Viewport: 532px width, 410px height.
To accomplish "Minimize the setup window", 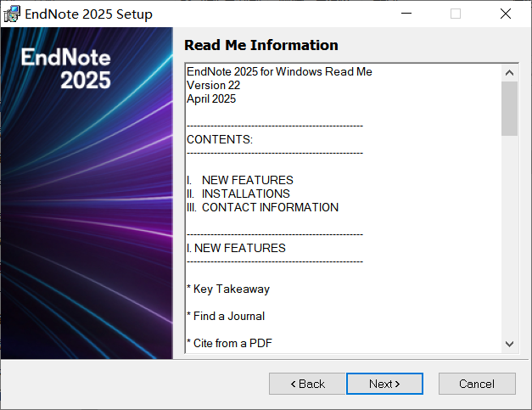I will [x=406, y=14].
